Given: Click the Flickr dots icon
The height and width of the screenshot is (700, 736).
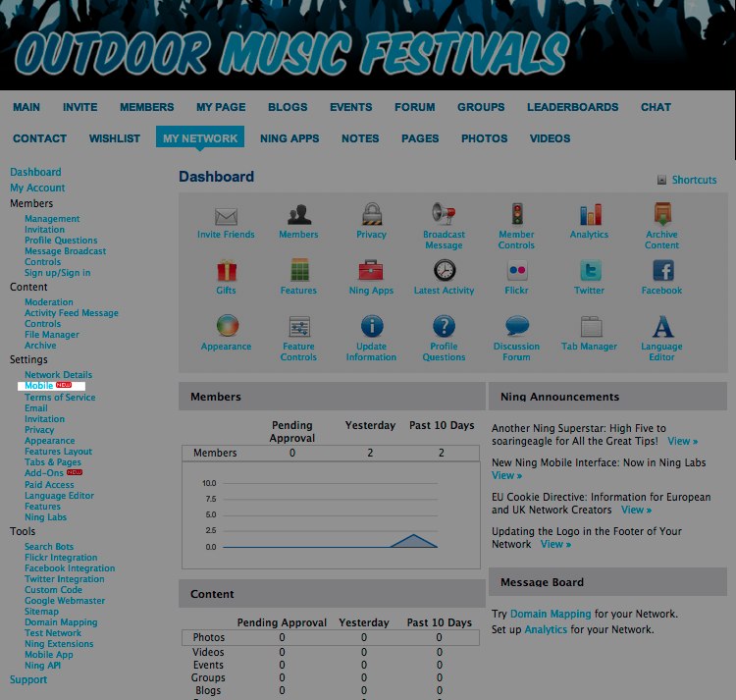Looking at the screenshot, I should coord(517,270).
